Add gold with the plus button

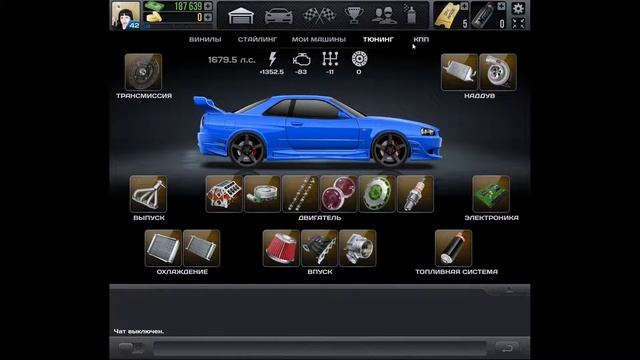(x=208, y=17)
